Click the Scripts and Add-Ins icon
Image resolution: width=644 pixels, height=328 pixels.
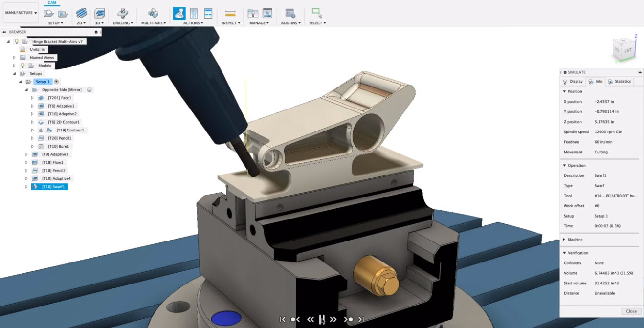(290, 13)
